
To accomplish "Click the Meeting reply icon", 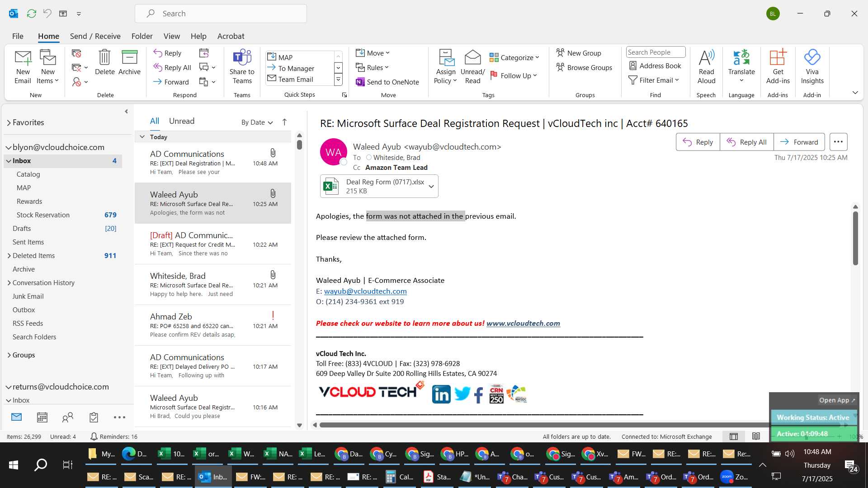I will click(204, 53).
